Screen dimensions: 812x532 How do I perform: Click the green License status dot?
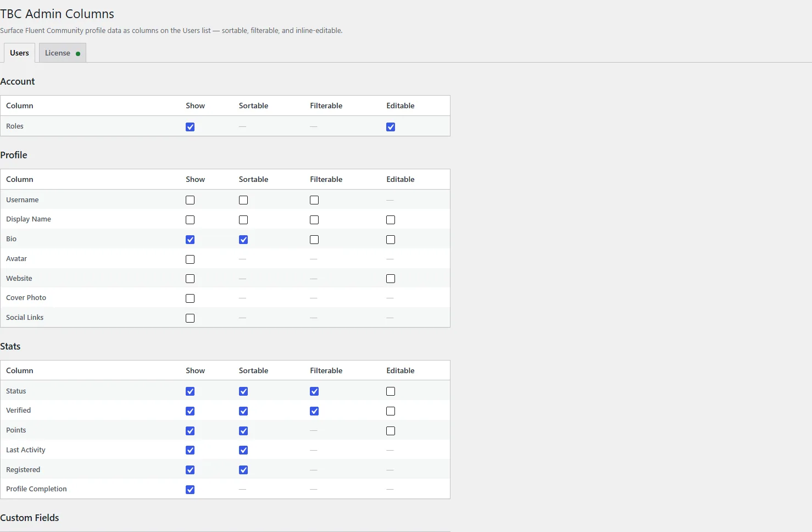(78, 54)
